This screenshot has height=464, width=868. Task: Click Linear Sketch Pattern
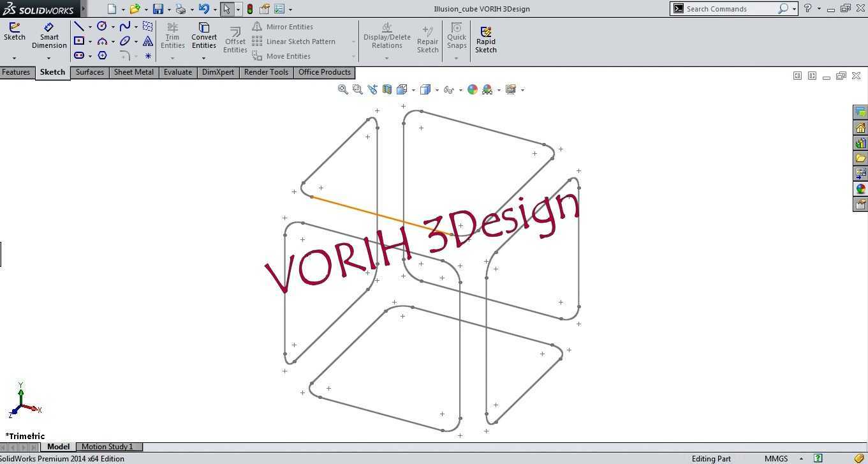294,41
